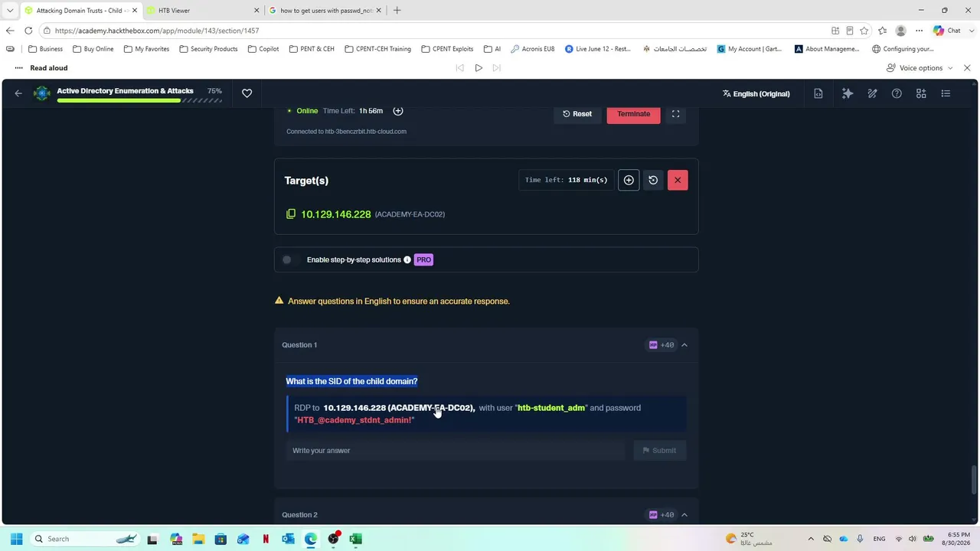Image resolution: width=980 pixels, height=551 pixels.
Task: Open the Security Products bookmarks folder
Action: click(208, 49)
